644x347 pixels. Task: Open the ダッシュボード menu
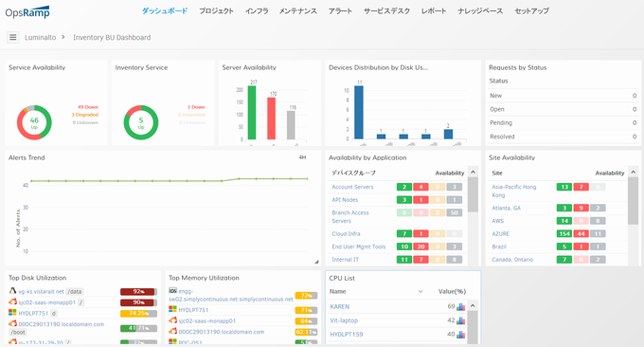pos(165,11)
